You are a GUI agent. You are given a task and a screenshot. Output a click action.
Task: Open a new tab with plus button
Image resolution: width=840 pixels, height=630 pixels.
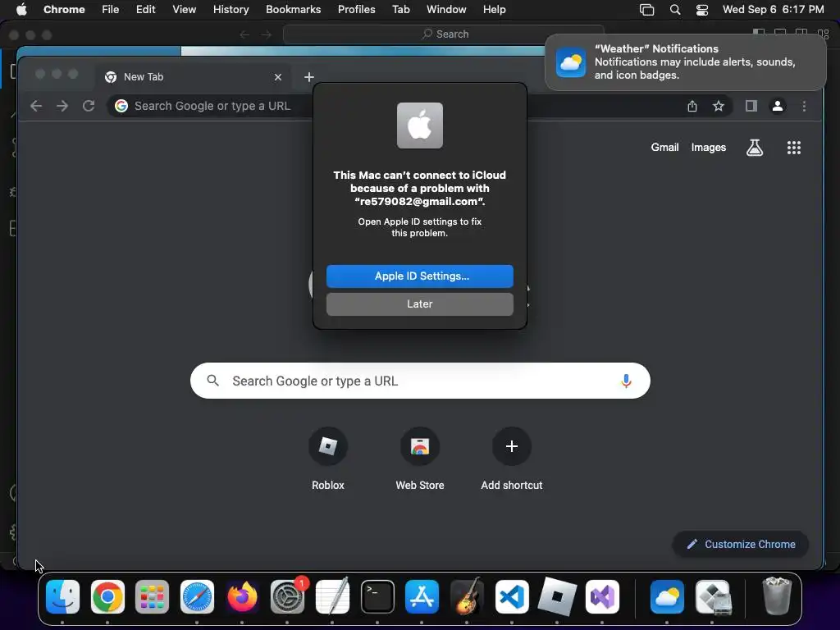[309, 77]
